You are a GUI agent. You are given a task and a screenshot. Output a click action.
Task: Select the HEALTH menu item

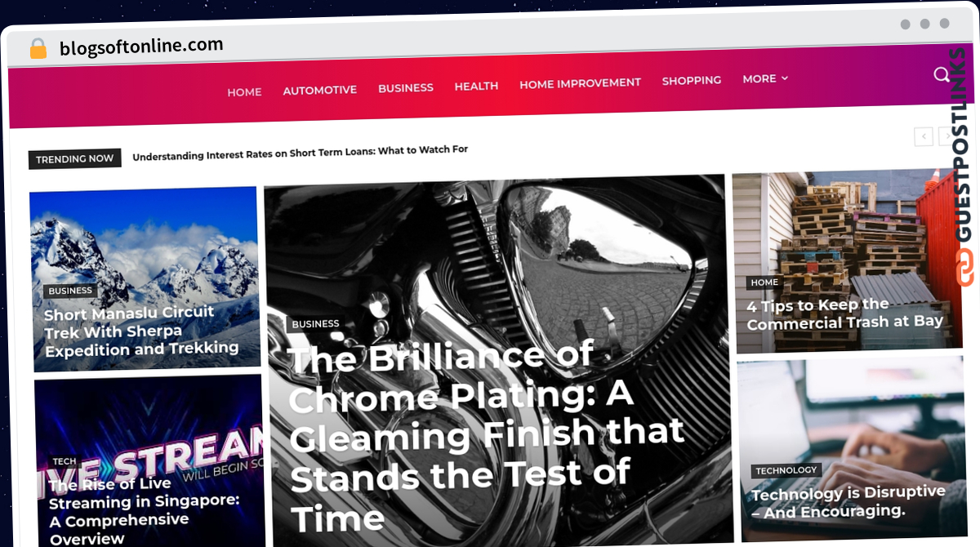coord(476,86)
